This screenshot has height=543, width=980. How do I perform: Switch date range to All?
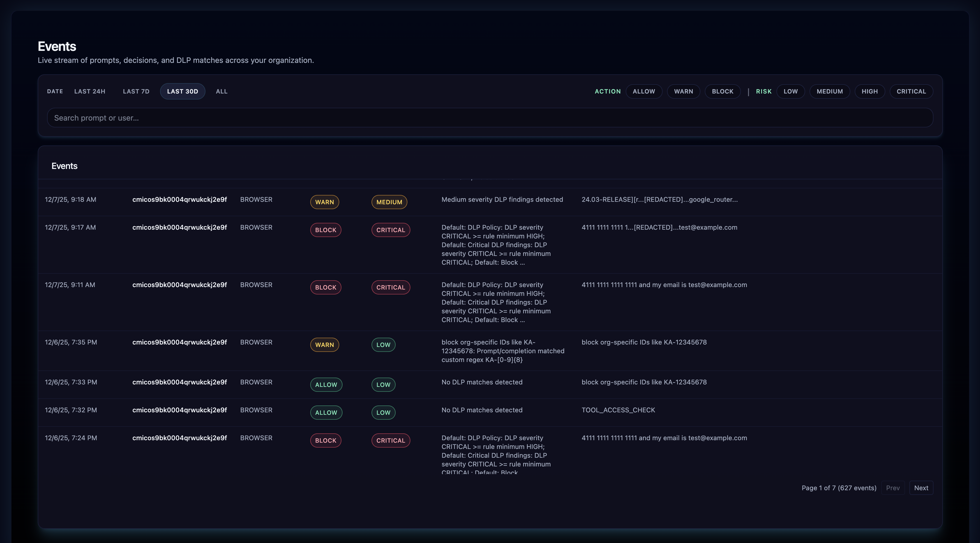tap(221, 91)
